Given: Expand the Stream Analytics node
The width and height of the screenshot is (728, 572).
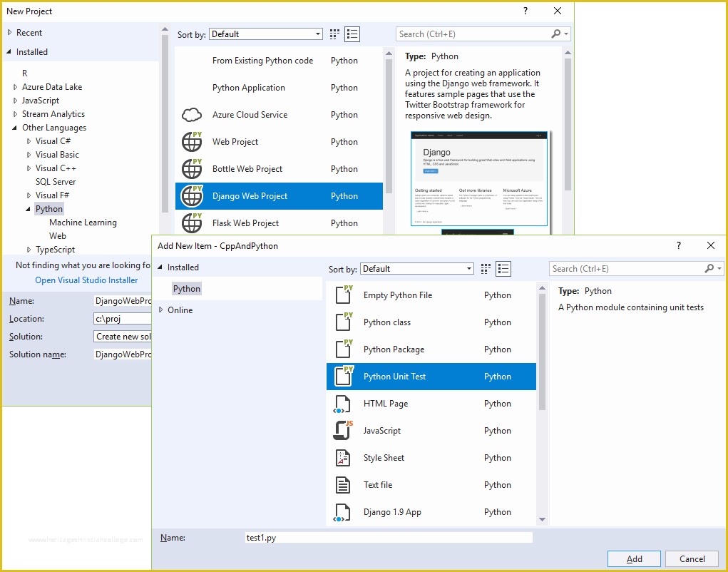Looking at the screenshot, I should [15, 113].
